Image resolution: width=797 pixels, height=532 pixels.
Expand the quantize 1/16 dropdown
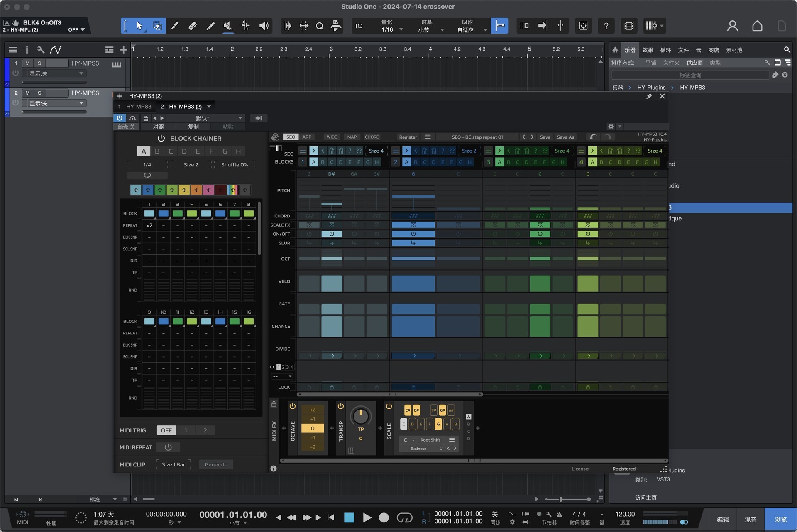point(401,30)
